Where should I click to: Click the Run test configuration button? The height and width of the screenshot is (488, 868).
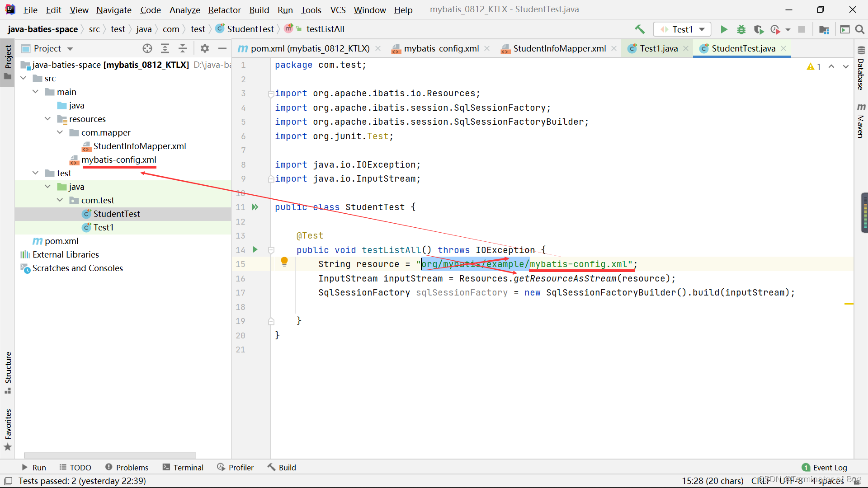click(723, 28)
